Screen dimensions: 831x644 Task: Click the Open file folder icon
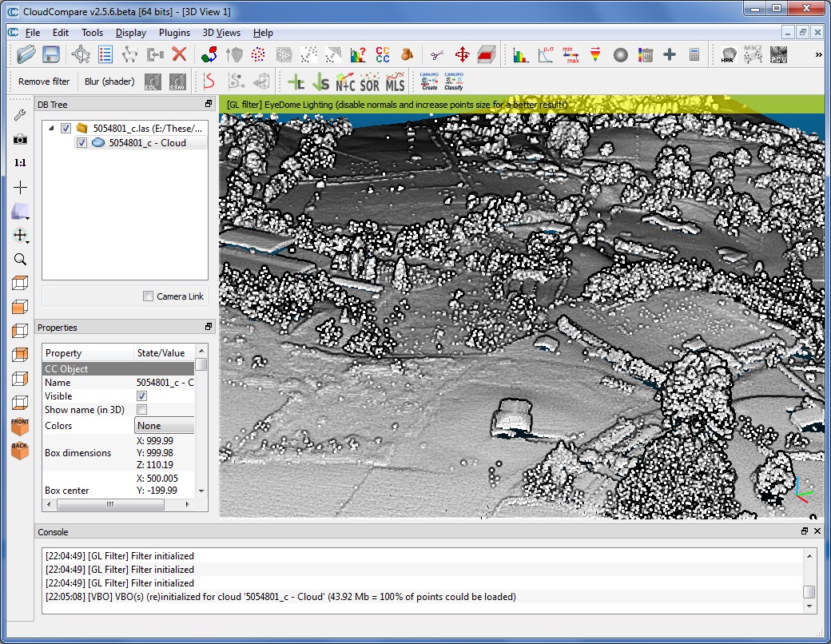click(x=26, y=54)
